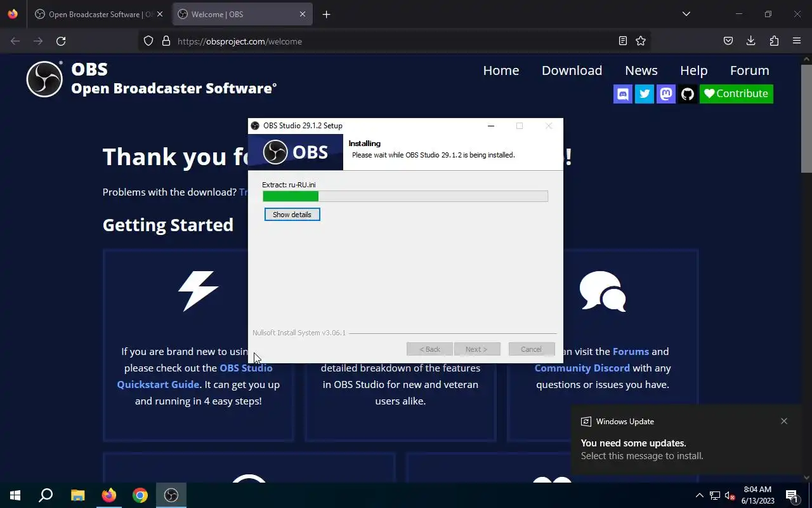Open the Mastodon icon link
This screenshot has width=812, height=508.
click(666, 94)
